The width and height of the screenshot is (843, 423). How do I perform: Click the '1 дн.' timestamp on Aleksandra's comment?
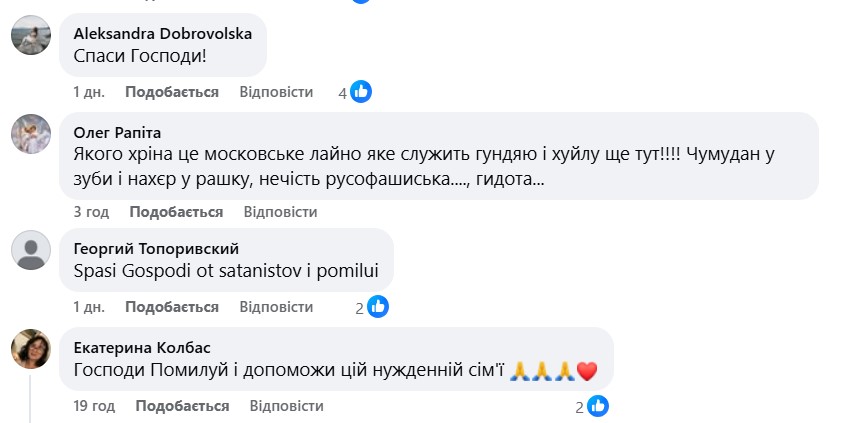tap(89, 92)
